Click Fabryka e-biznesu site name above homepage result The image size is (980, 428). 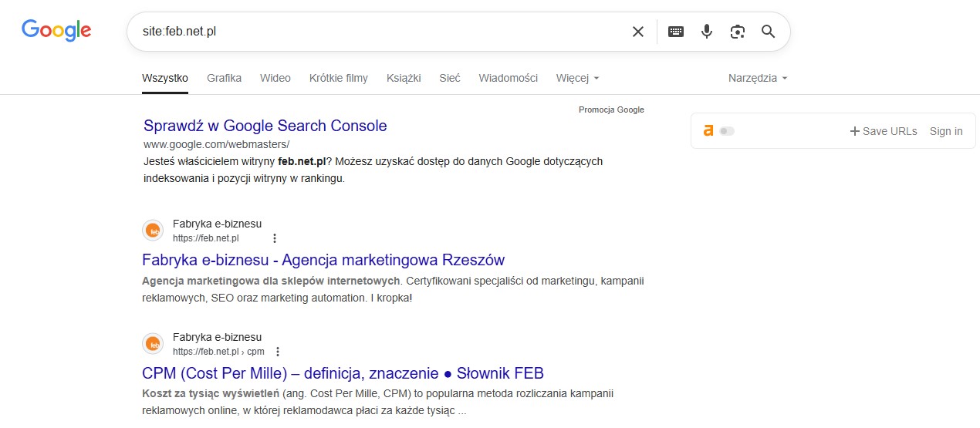217,224
